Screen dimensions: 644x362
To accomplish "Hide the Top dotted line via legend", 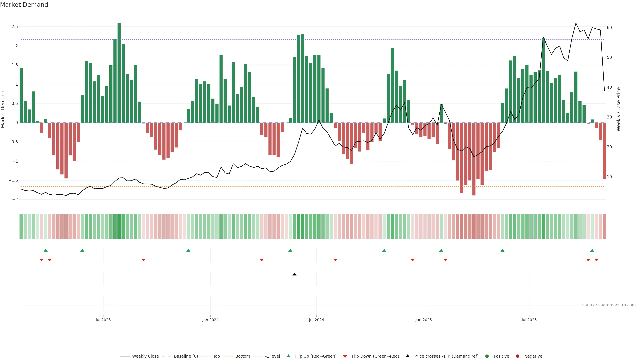I will click(x=216, y=356).
